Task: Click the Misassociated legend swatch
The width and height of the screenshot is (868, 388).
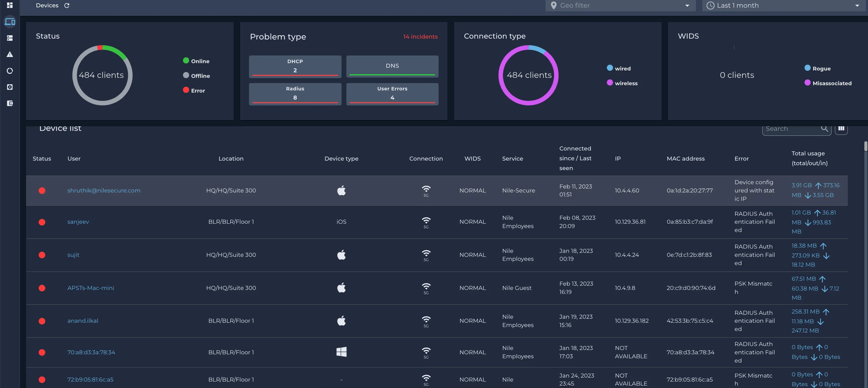Action: click(807, 82)
